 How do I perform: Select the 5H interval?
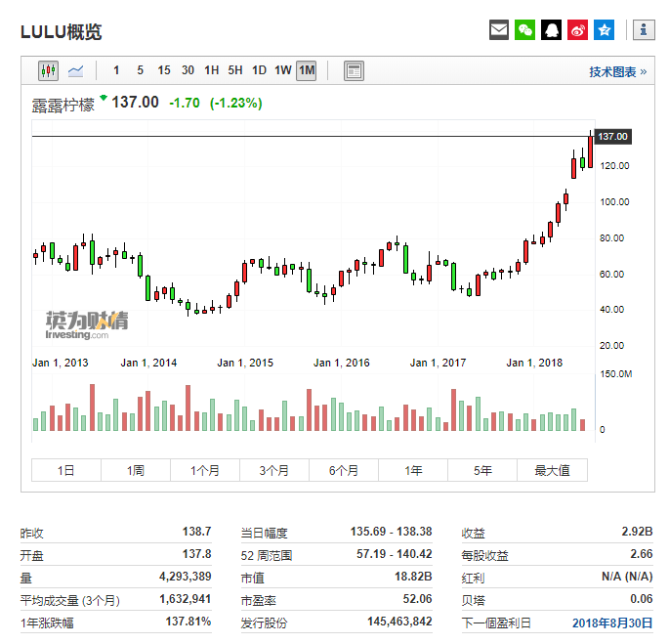(x=235, y=70)
